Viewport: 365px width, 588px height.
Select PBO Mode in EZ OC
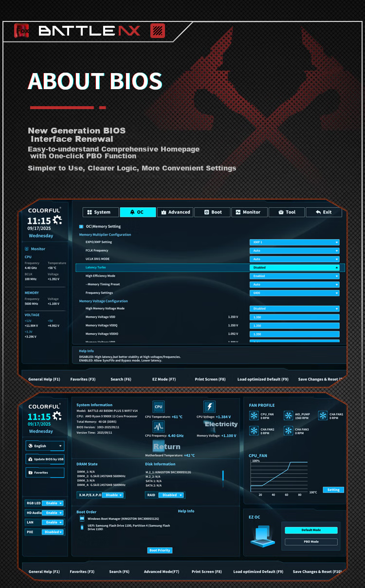click(x=311, y=542)
